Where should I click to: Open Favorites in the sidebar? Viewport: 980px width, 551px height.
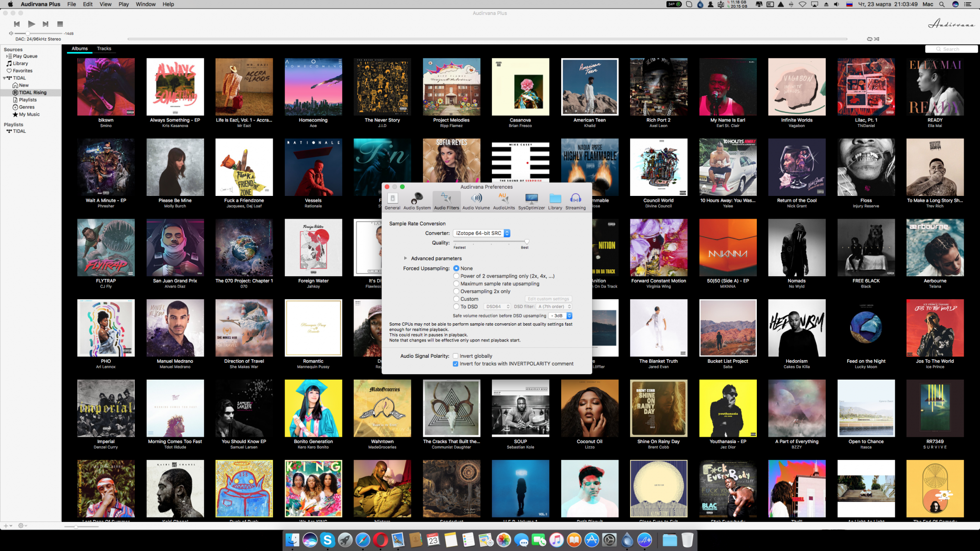23,71
